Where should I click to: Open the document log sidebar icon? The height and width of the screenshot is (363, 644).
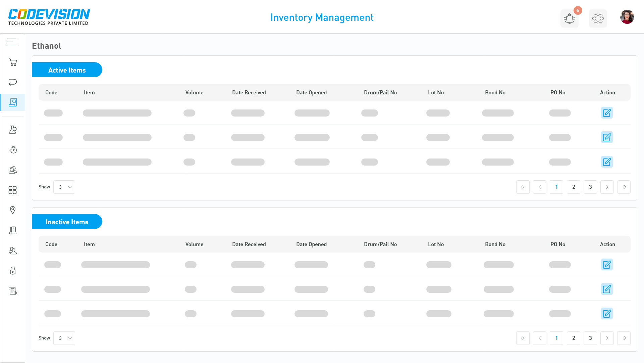(x=13, y=291)
